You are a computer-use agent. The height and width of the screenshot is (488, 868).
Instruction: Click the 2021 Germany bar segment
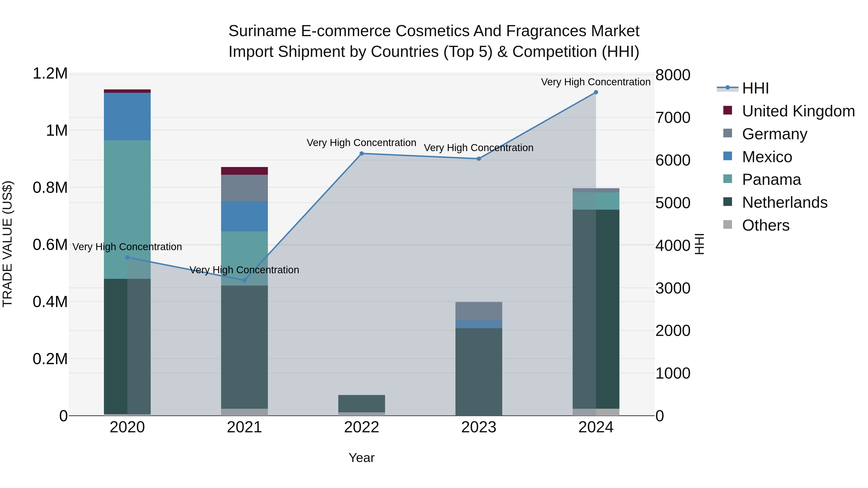click(x=245, y=188)
